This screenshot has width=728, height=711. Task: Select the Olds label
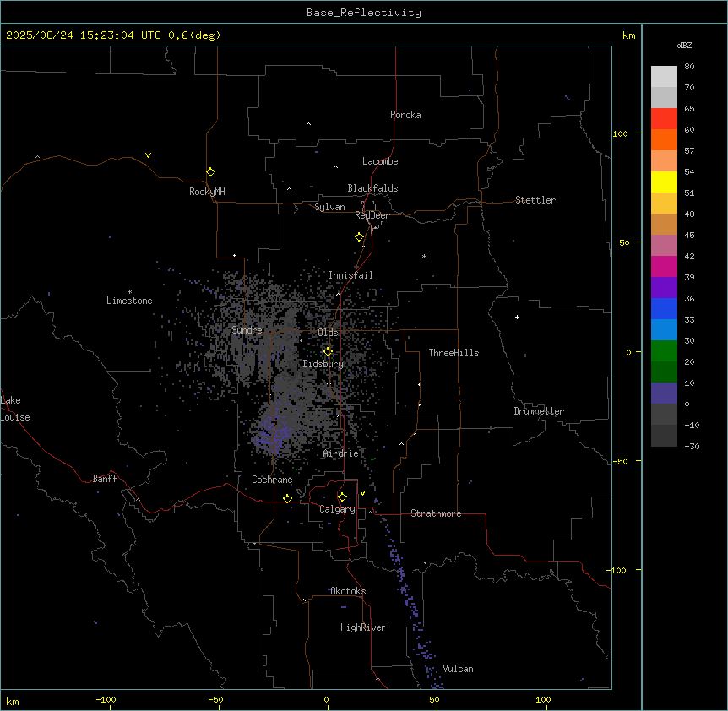pyautogui.click(x=328, y=333)
